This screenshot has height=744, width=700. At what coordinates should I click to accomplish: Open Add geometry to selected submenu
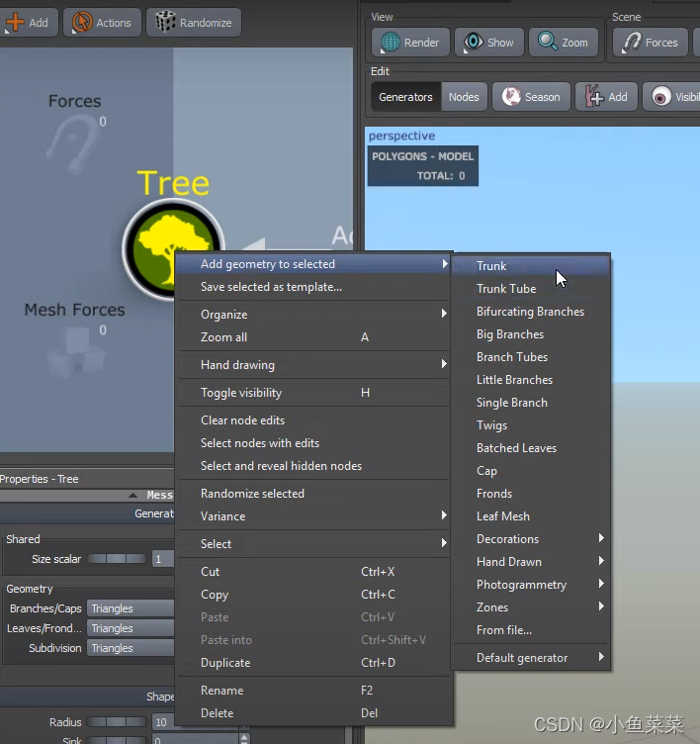[x=313, y=264]
